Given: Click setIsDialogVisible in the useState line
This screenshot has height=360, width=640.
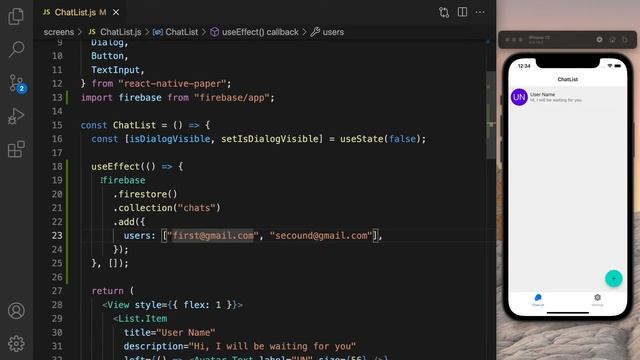Looking at the screenshot, I should tap(269, 139).
